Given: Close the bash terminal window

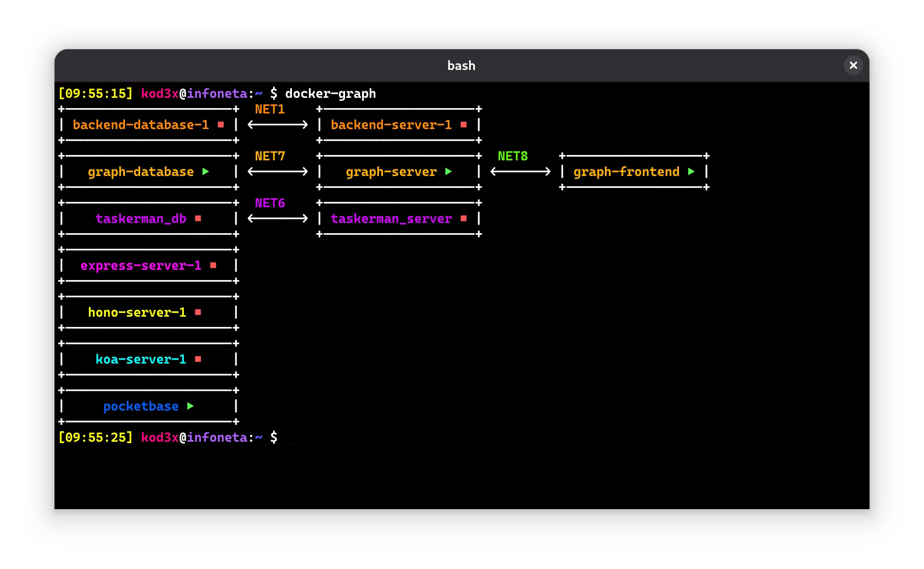Looking at the screenshot, I should click(x=853, y=66).
